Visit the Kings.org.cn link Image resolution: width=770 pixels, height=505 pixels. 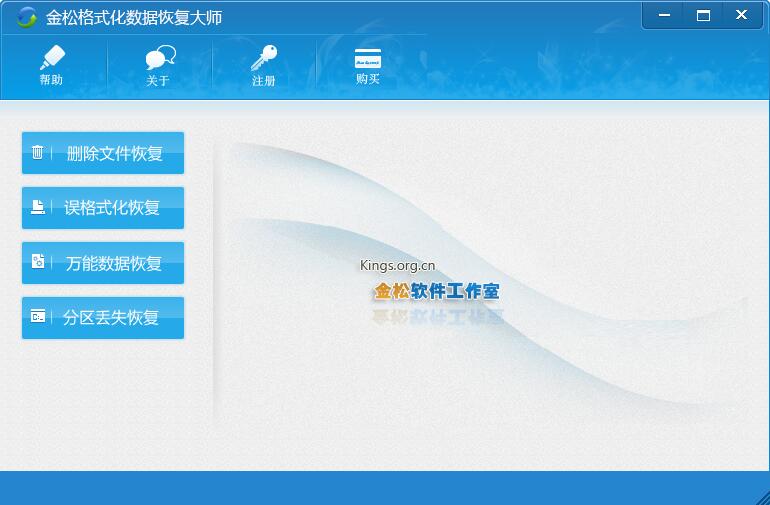[x=397, y=266]
